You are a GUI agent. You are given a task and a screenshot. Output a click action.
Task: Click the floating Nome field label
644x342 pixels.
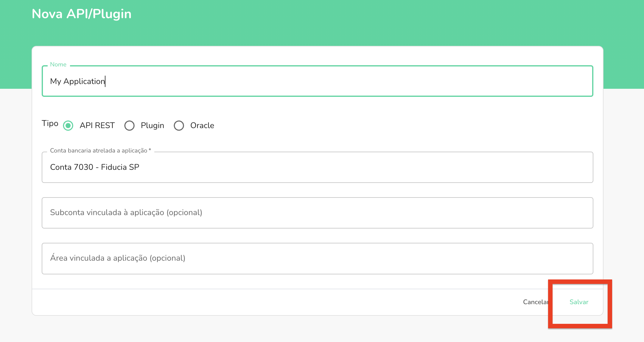coord(58,64)
